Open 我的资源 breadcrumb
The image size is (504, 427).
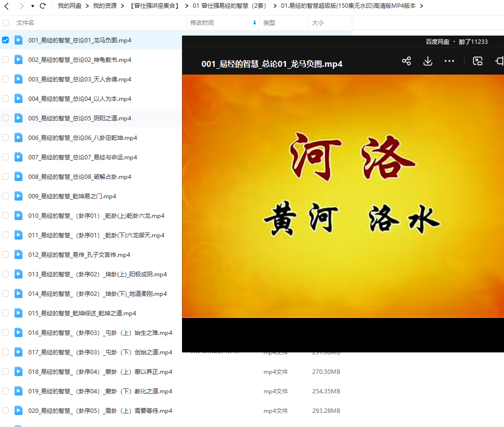[x=105, y=6]
